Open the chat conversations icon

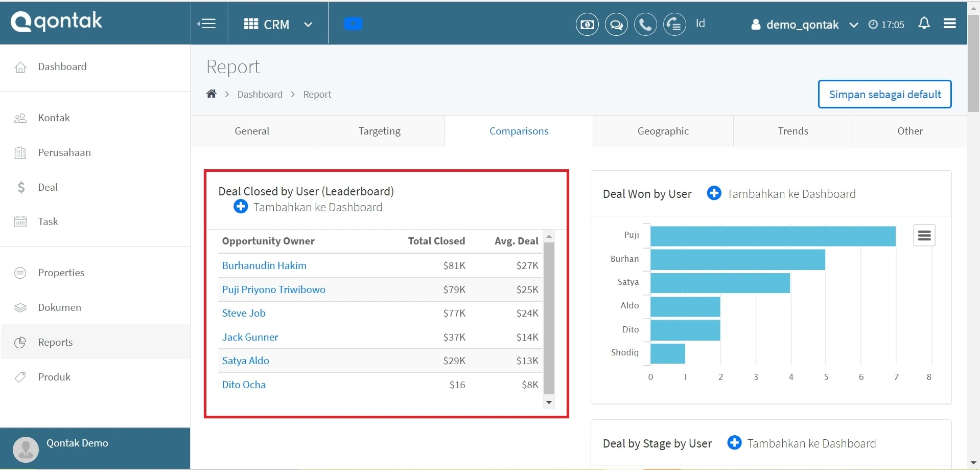[616, 24]
